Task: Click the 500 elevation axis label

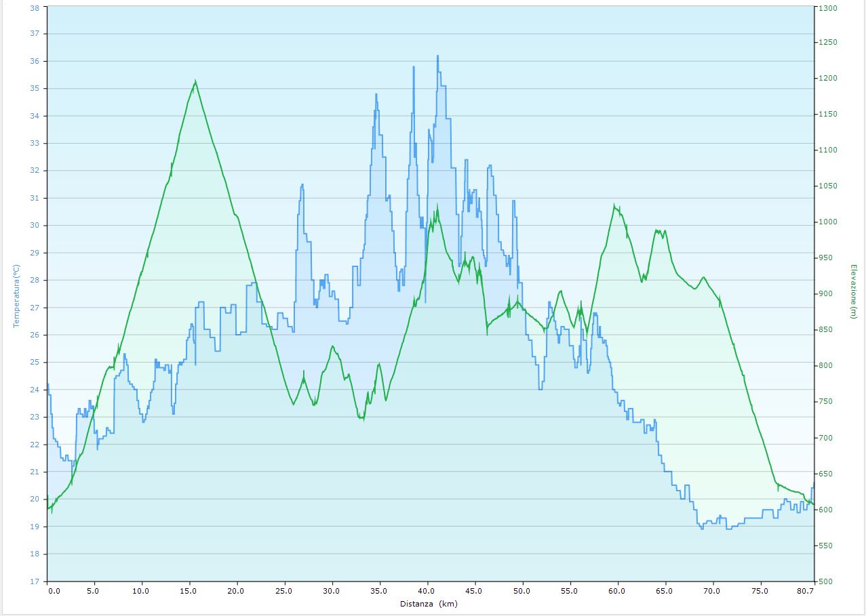Action: (x=825, y=581)
